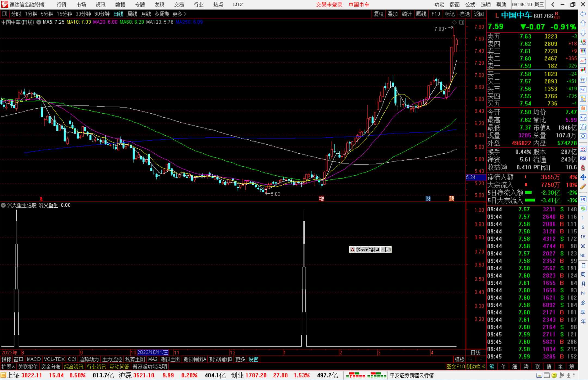This screenshot has width=588, height=380.
Task: Click the 交易未登录 trading login link
Action: click(x=329, y=5)
